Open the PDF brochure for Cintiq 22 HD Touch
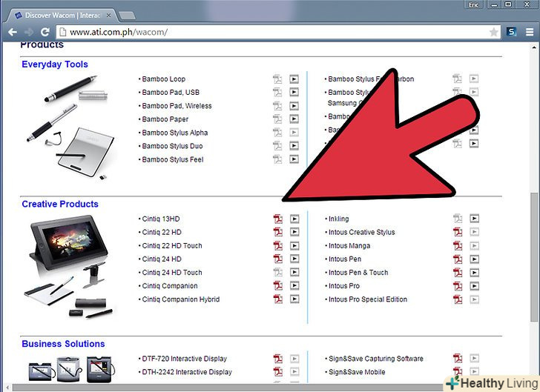The image size is (540, 392). pos(278,246)
